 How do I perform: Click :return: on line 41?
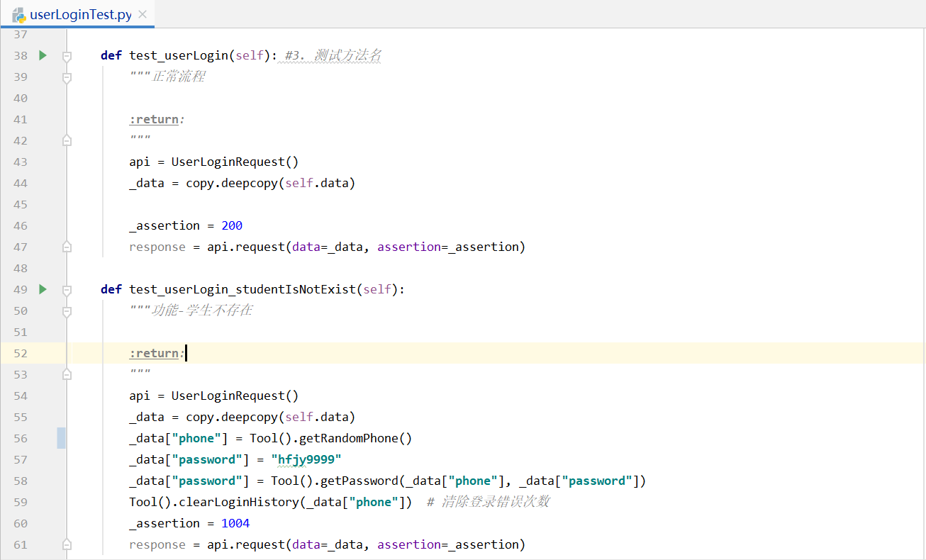coord(157,119)
